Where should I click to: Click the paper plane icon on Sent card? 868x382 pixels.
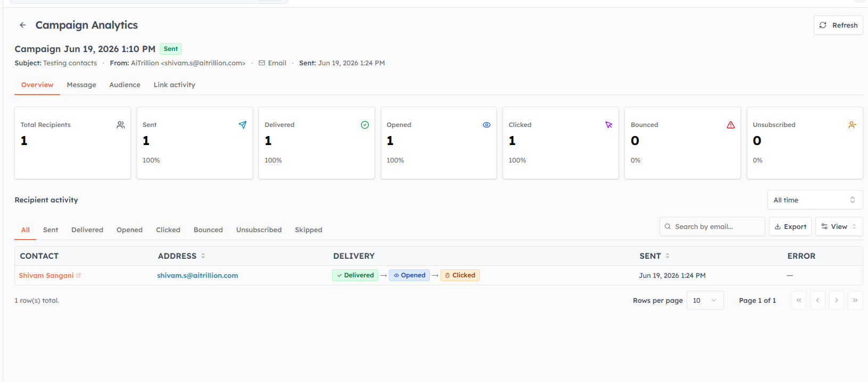243,125
